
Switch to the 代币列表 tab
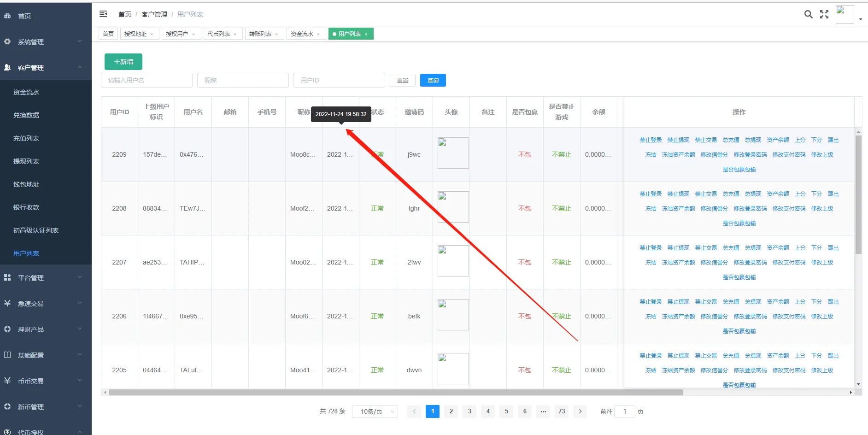pyautogui.click(x=219, y=34)
